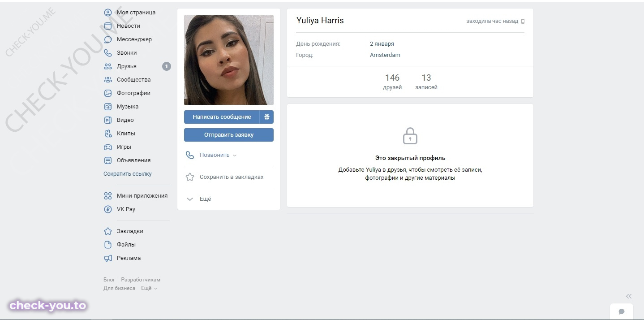
Task: Select Игры in the left menu
Action: (x=124, y=147)
